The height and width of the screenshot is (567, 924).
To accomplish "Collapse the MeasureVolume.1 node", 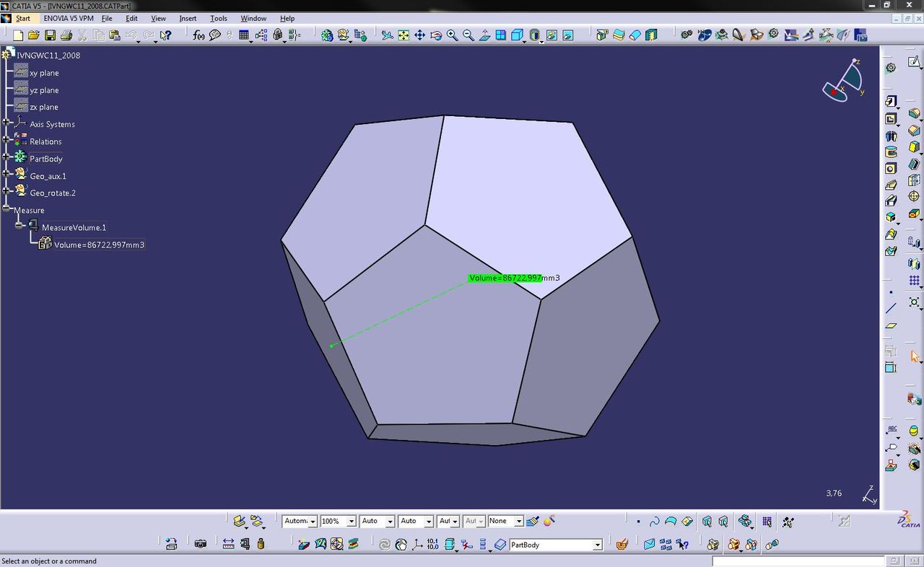I will [19, 227].
